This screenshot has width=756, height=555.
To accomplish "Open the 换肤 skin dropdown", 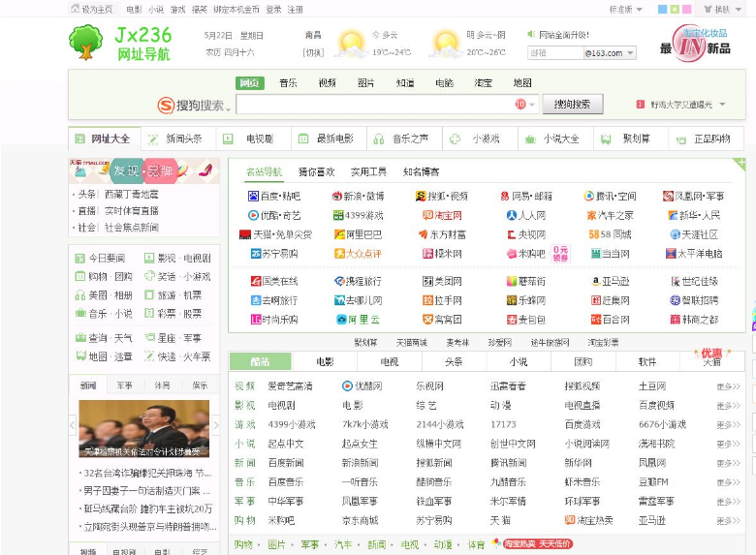I will (x=722, y=9).
